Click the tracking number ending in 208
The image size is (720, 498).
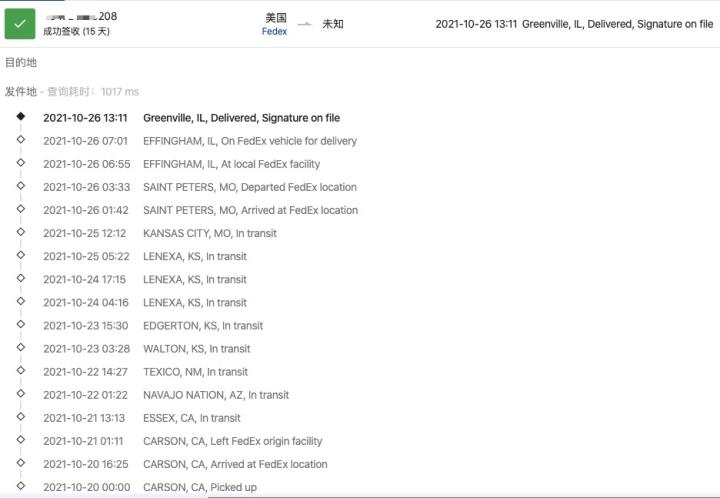pyautogui.click(x=81, y=17)
